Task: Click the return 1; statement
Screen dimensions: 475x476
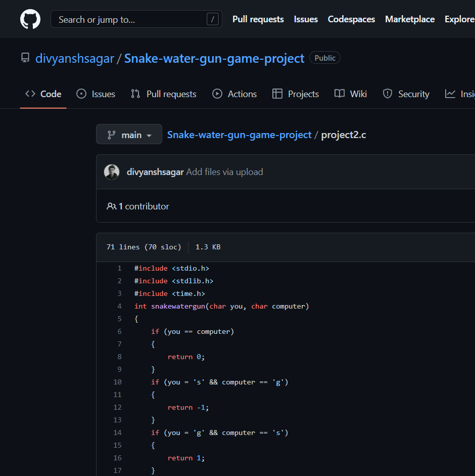Action: click(186, 458)
